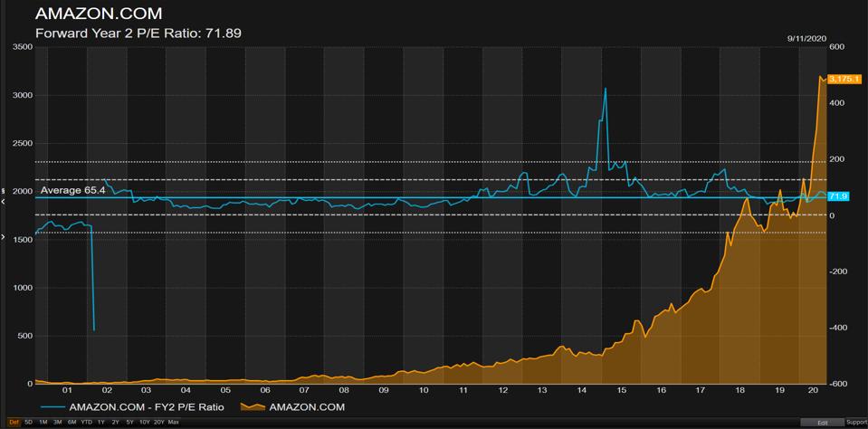Screen dimensions: 868x429
Task: Click the 20 year label on x-axis
Action: (814, 390)
